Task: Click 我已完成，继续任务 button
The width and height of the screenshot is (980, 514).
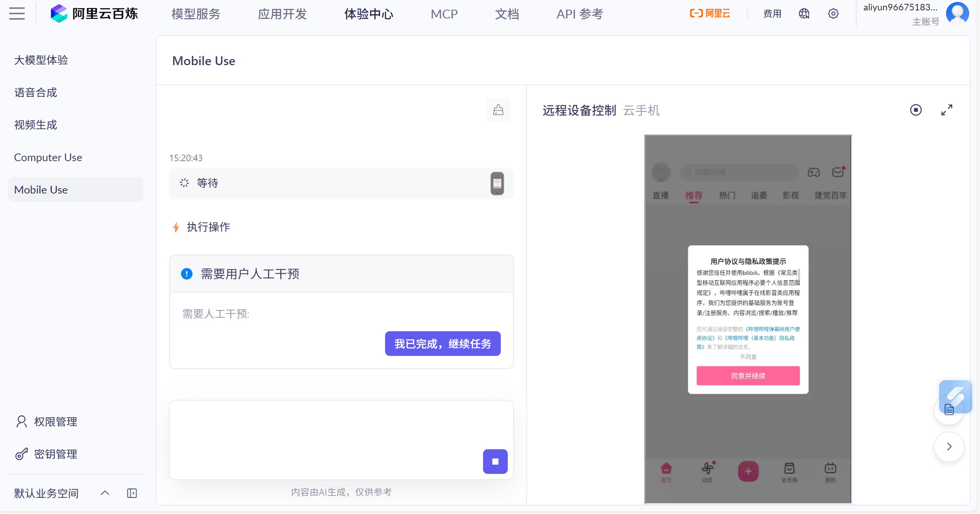Action: click(443, 344)
